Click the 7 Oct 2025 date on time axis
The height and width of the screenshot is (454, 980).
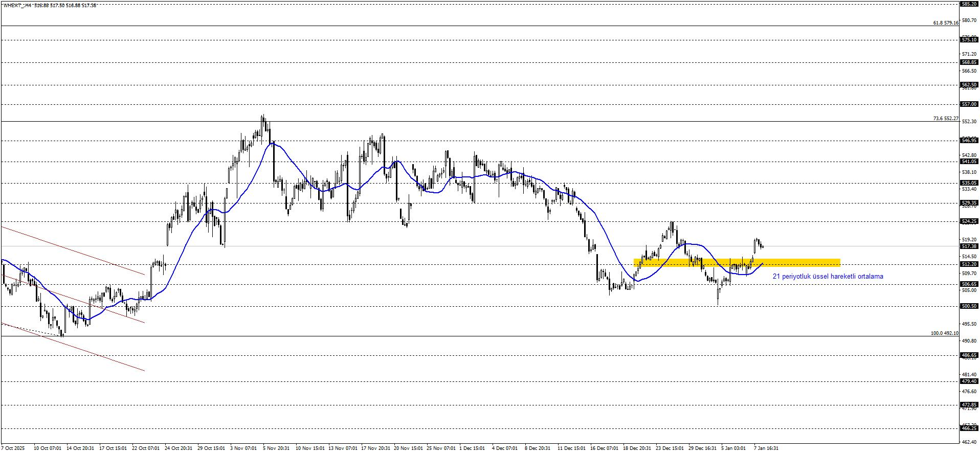(13, 448)
